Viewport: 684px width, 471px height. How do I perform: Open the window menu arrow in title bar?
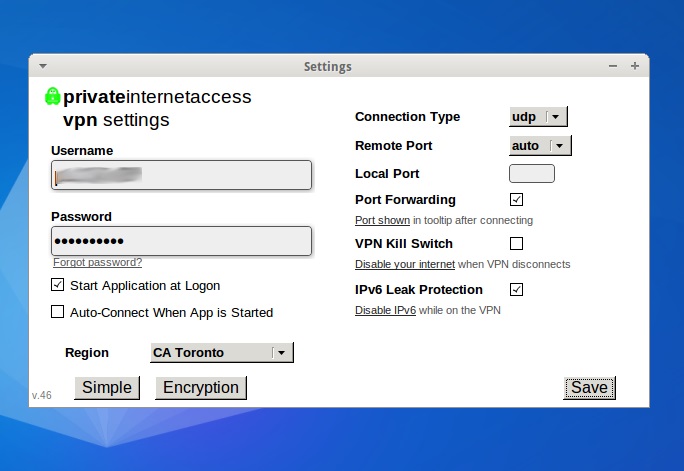[43, 66]
